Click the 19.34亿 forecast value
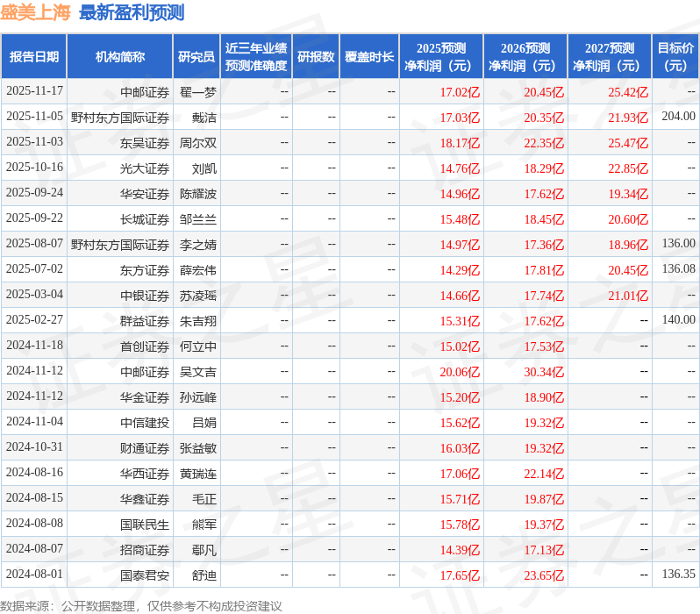 click(x=628, y=194)
